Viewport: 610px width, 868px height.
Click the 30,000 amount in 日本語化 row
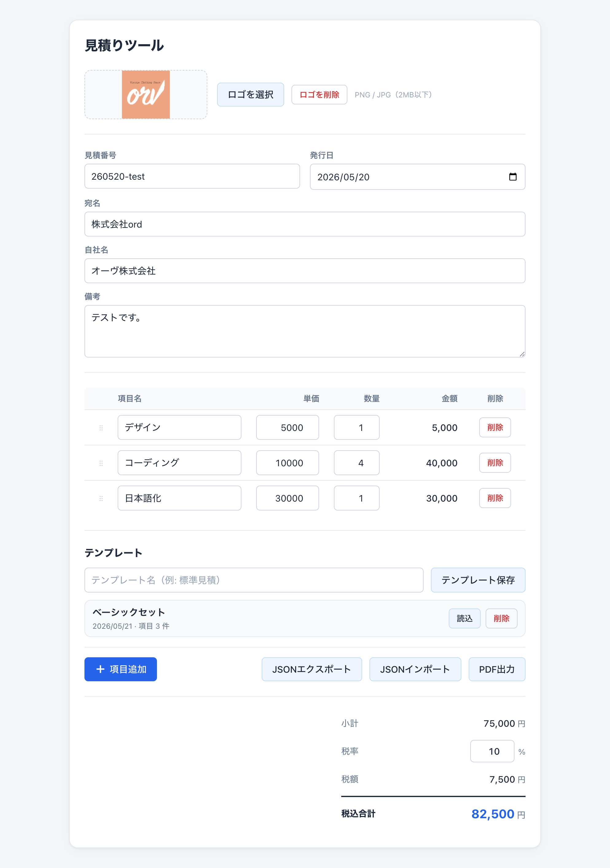tap(441, 498)
